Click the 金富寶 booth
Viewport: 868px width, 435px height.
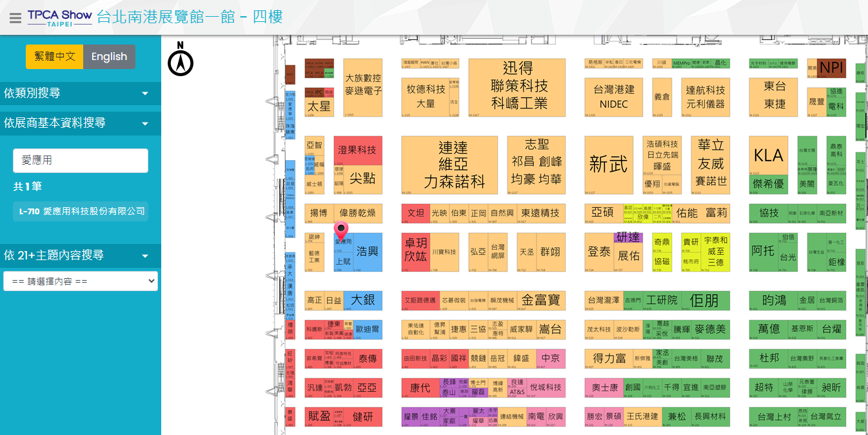(x=541, y=300)
